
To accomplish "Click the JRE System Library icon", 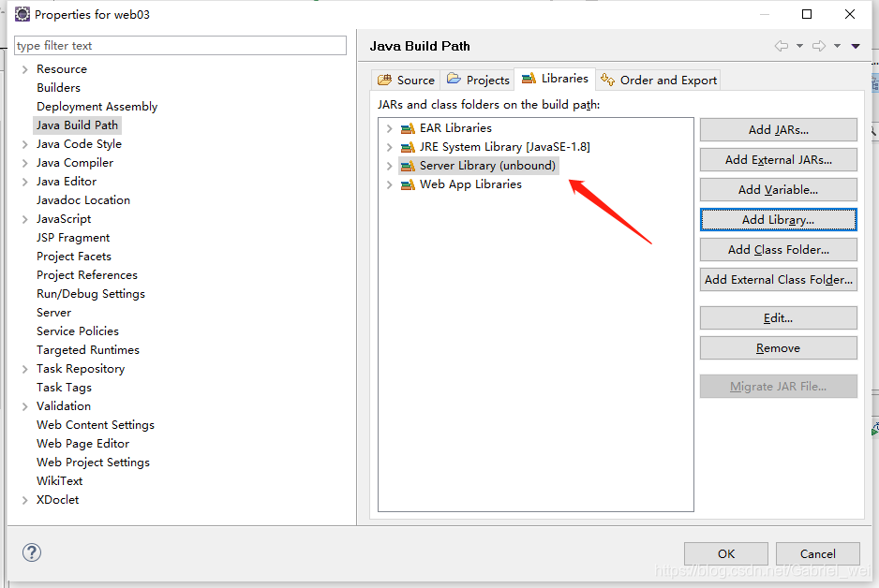I will [408, 147].
